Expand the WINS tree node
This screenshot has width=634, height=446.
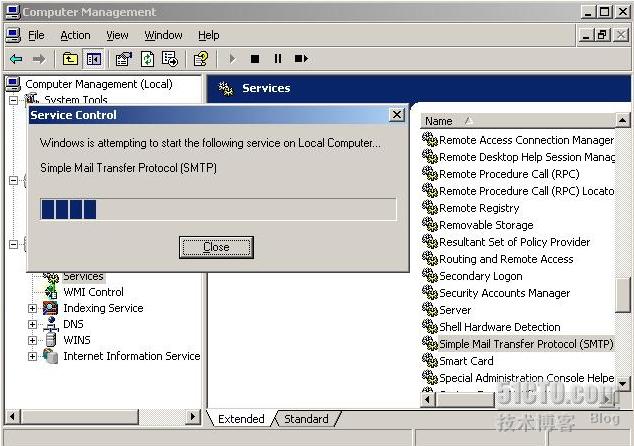click(x=32, y=340)
